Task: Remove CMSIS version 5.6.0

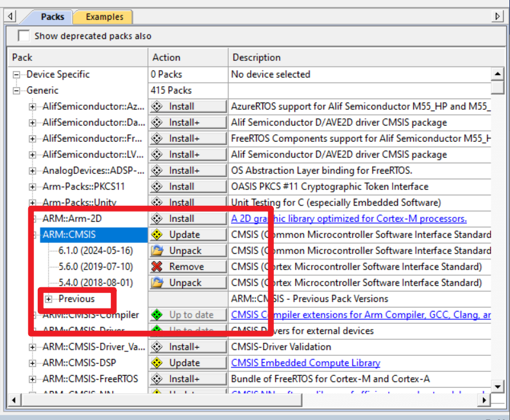Action: 188,267
